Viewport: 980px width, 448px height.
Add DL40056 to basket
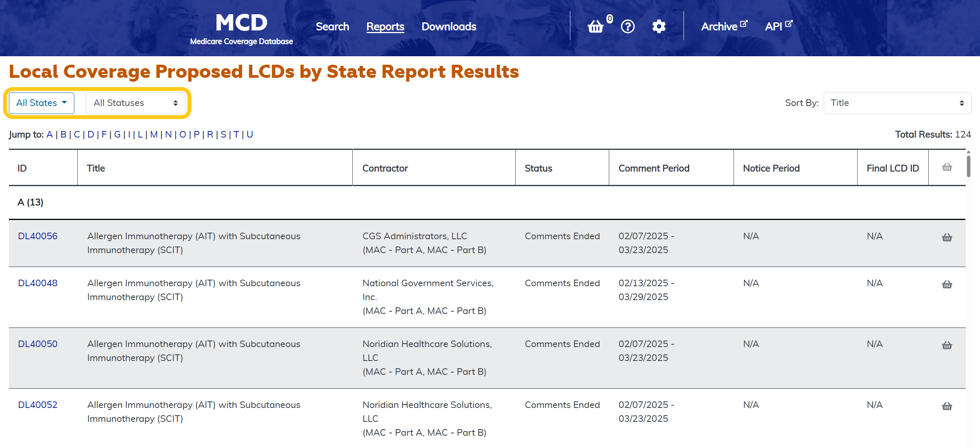[947, 237]
